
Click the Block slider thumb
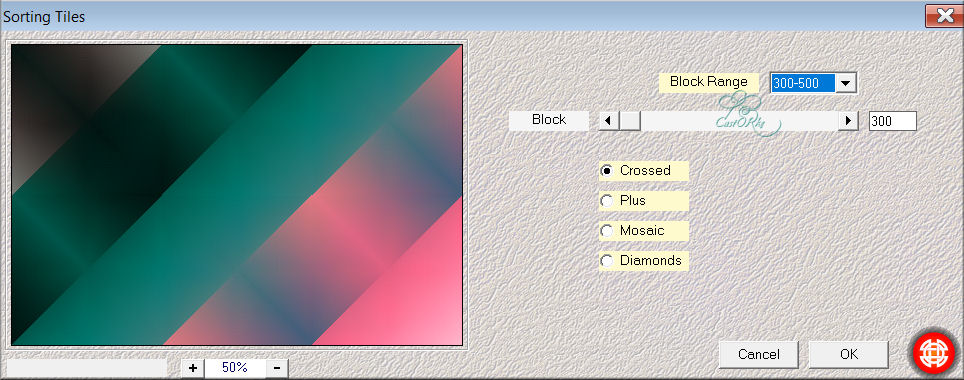(x=630, y=121)
